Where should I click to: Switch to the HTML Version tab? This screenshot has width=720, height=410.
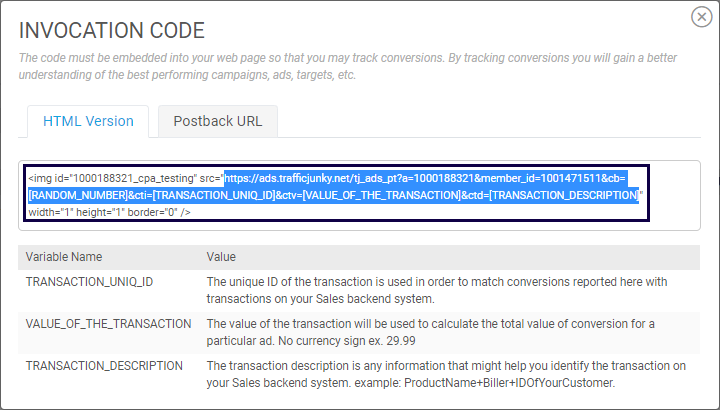88,121
